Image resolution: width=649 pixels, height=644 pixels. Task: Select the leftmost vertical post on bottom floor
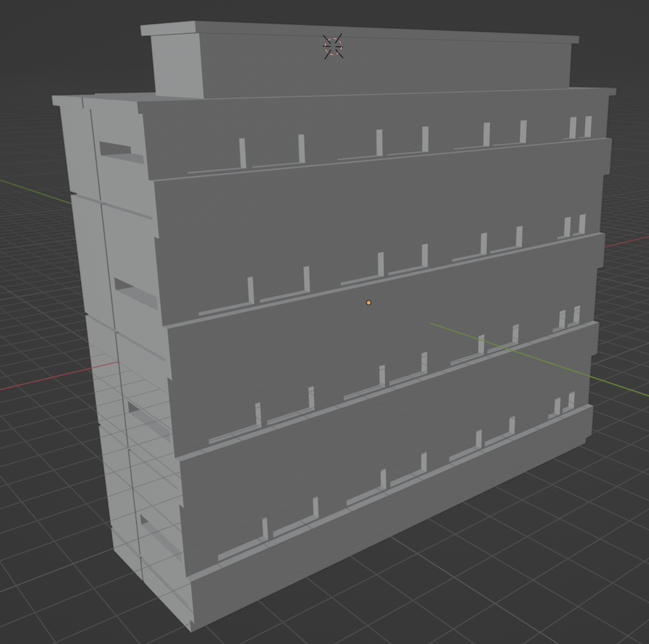point(264,529)
